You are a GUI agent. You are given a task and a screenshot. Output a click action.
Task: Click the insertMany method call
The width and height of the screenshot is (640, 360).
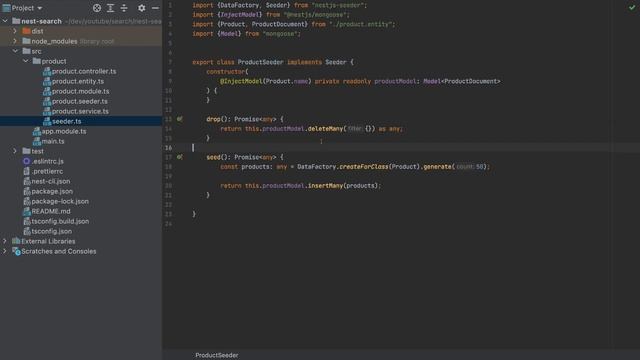(325, 186)
